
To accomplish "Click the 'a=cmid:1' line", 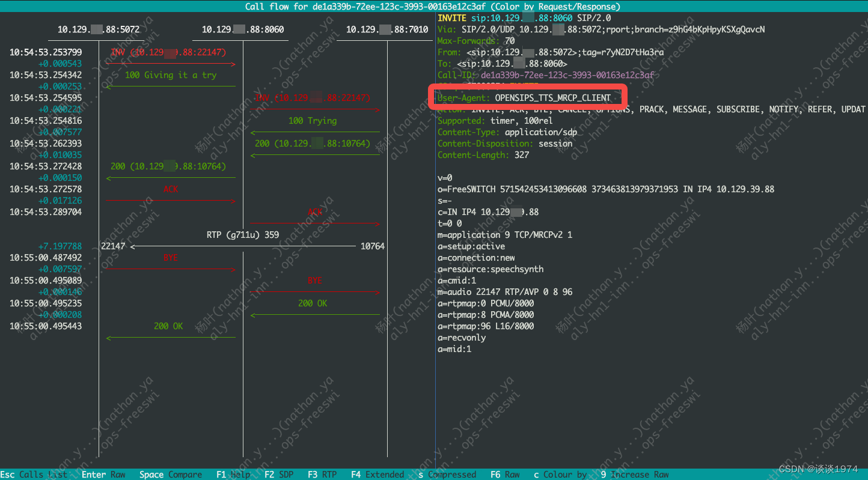I will pos(457,281).
